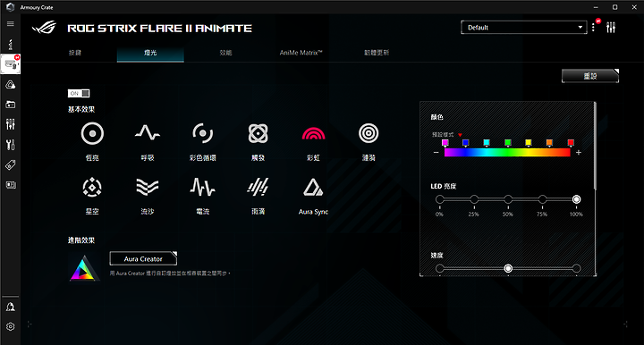
Task: Open the hamburger menu in sidebar
Action: (10, 24)
